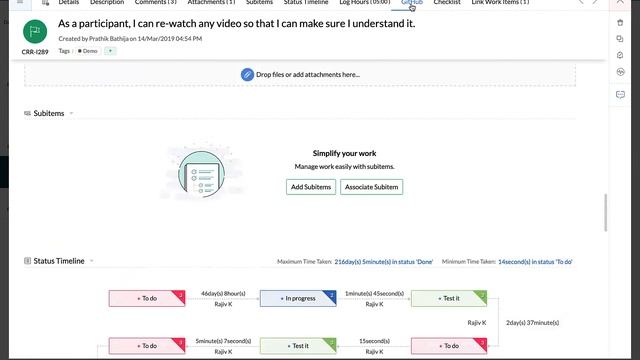Screen dimensions: 640x360
Task: Click the Minimum Time Taken label
Action: [x=469, y=262]
